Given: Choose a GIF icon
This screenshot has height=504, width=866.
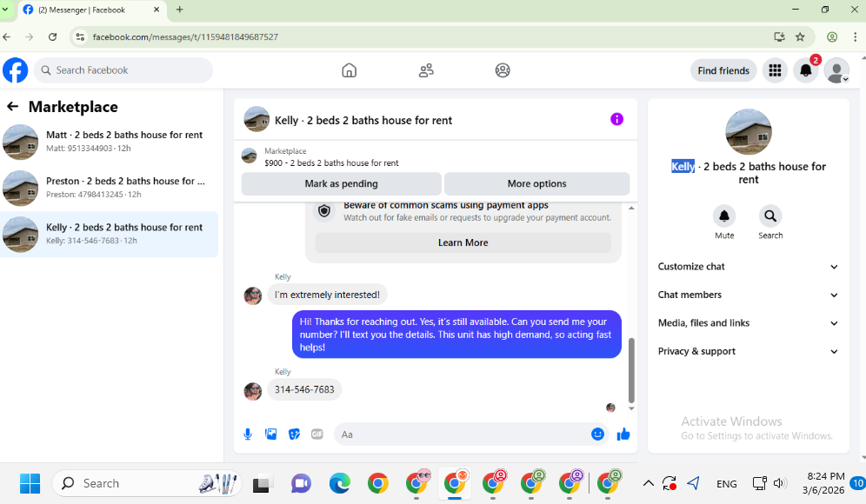Looking at the screenshot, I should tap(317, 434).
